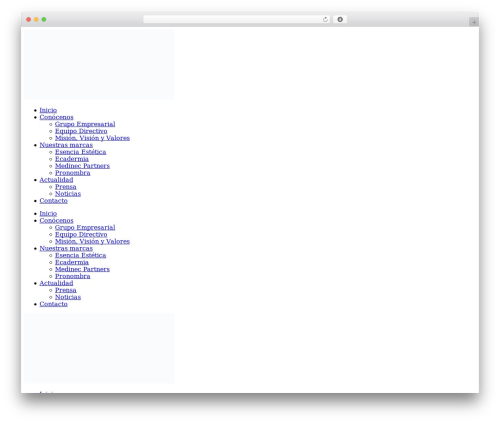This screenshot has width=500, height=423.
Task: Minimize the window with the yellow button
Action: (x=36, y=20)
